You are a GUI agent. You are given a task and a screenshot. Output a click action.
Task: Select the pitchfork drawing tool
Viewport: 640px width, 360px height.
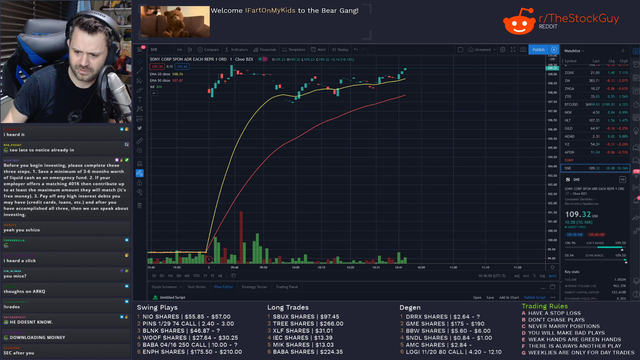pyautogui.click(x=140, y=80)
